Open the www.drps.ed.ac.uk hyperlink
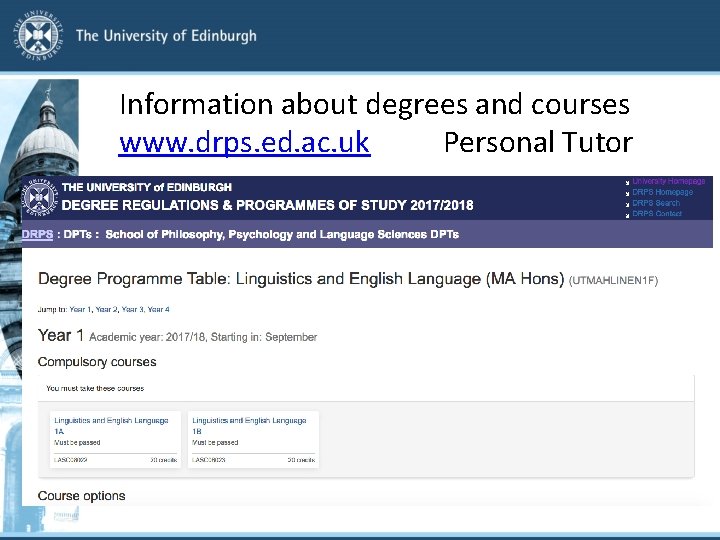Viewport: 720px width, 540px height. pyautogui.click(x=244, y=143)
